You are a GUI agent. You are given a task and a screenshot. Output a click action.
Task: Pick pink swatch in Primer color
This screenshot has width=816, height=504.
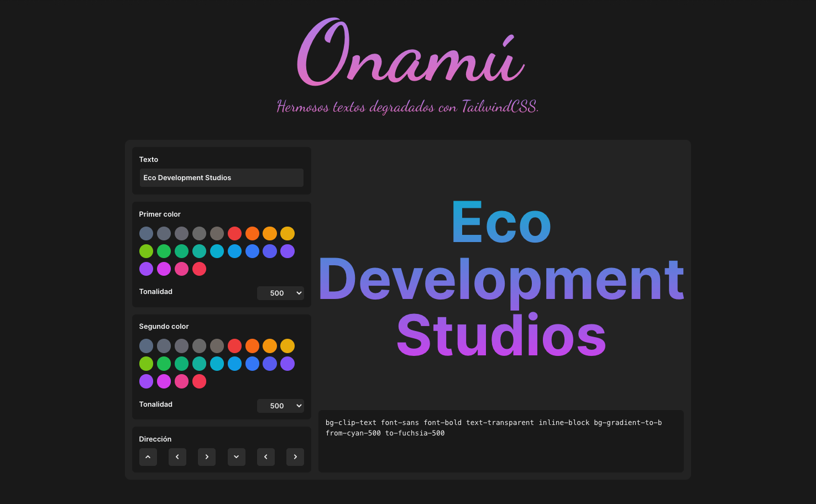(181, 269)
